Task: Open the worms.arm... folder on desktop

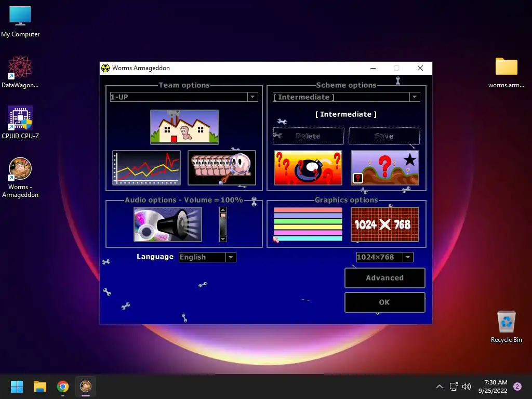Action: pyautogui.click(x=506, y=73)
